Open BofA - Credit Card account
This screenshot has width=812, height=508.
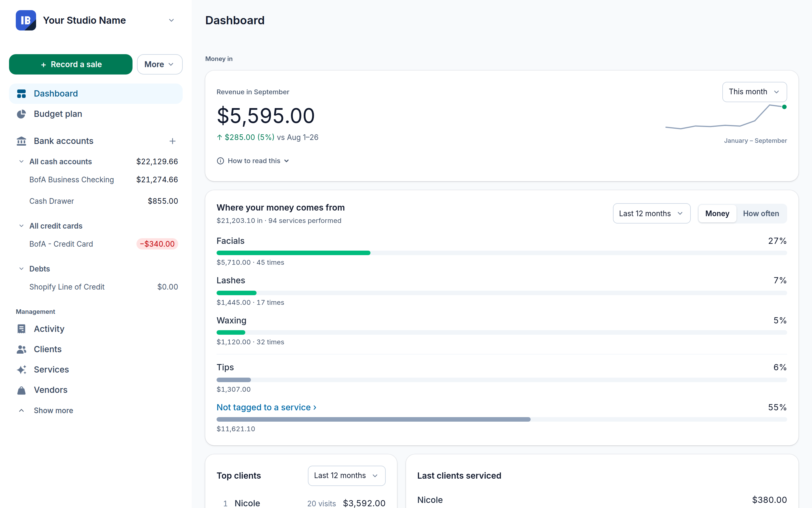61,244
